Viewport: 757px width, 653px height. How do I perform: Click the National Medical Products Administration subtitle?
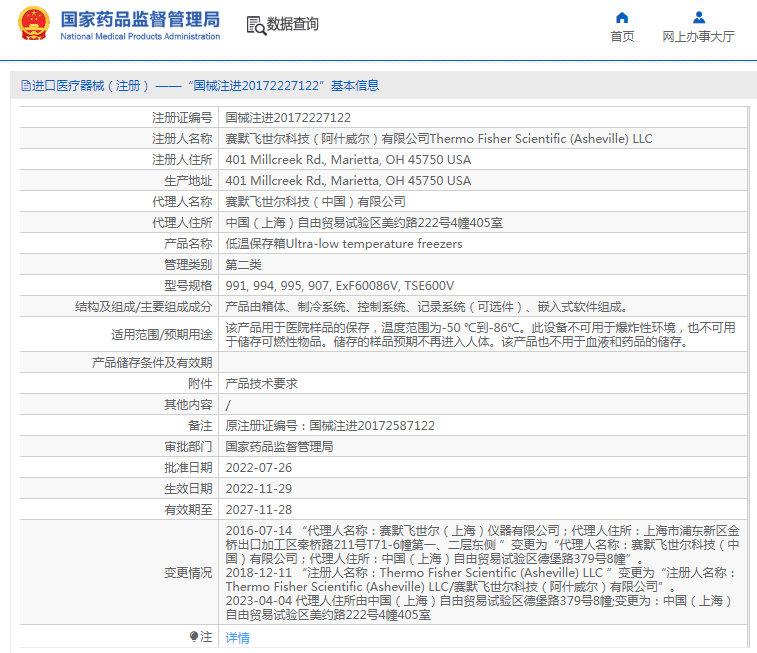(x=140, y=37)
